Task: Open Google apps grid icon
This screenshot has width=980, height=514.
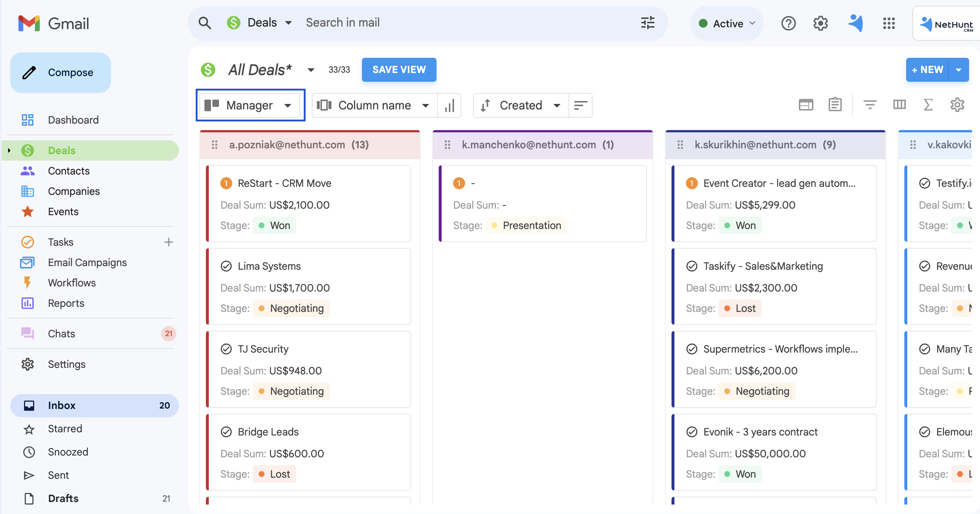Action: point(889,24)
